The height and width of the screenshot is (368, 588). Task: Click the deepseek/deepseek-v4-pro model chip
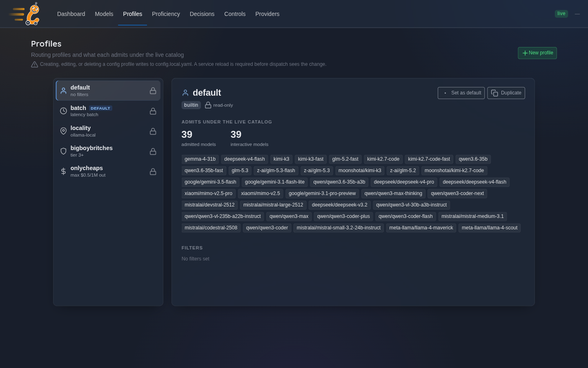(x=404, y=182)
